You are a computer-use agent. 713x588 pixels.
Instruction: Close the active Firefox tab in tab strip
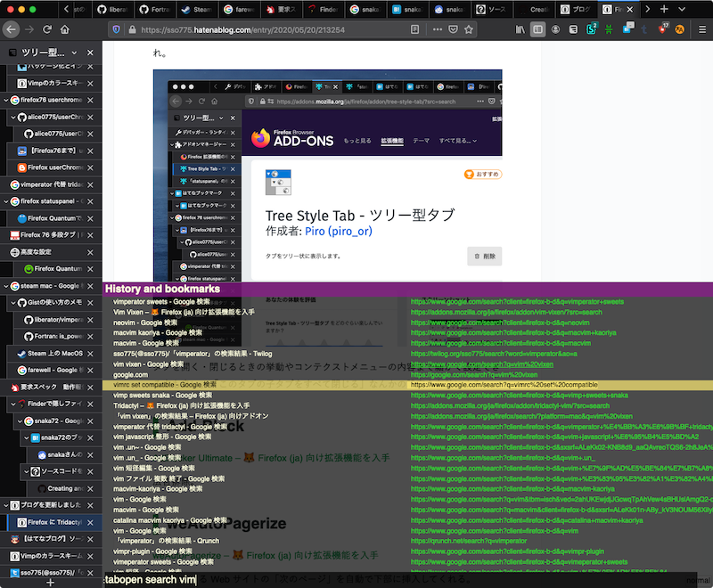630,9
